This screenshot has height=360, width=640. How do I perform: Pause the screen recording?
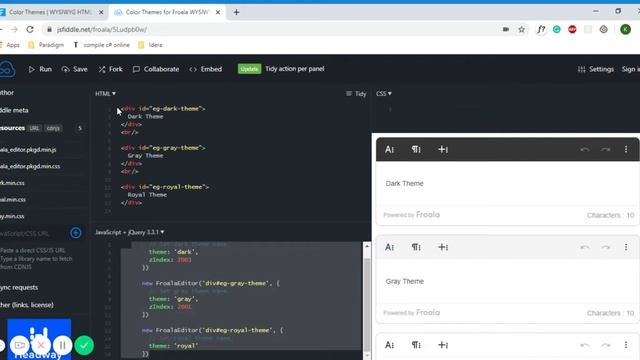[x=62, y=345]
